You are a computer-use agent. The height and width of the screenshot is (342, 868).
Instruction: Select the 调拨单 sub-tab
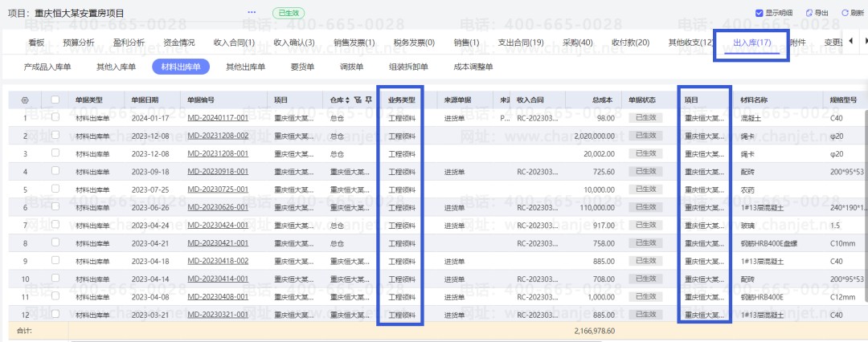click(x=351, y=67)
